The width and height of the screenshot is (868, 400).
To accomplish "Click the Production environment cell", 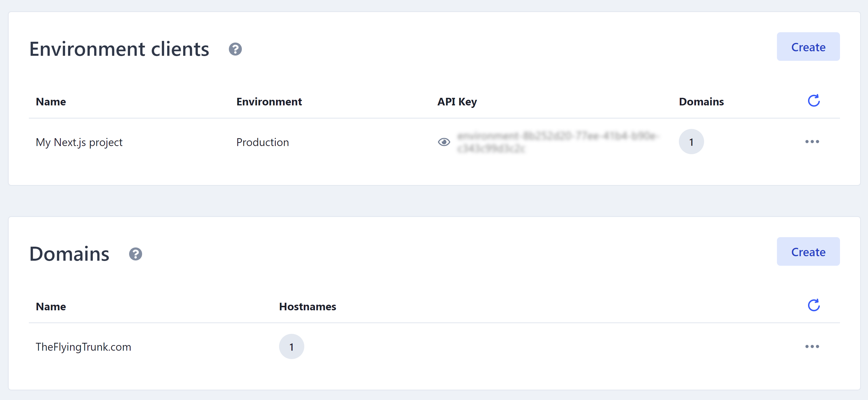I will click(263, 142).
